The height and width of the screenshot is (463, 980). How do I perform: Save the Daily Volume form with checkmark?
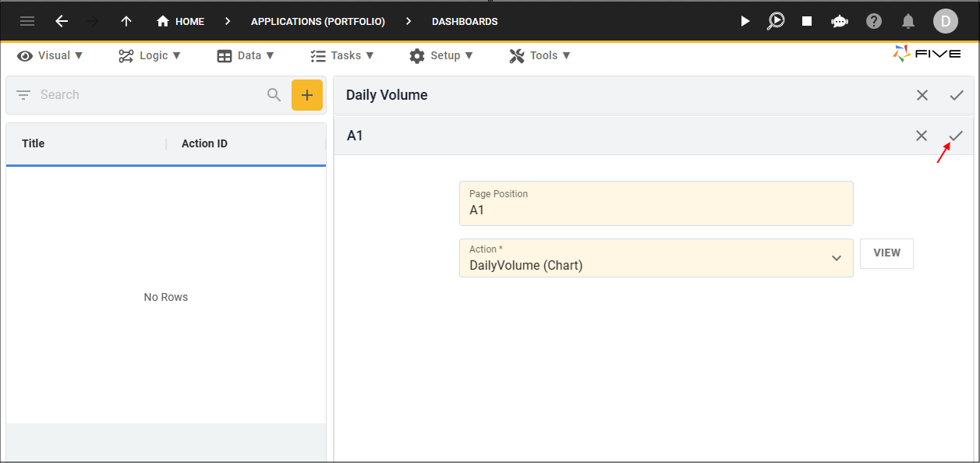[957, 95]
